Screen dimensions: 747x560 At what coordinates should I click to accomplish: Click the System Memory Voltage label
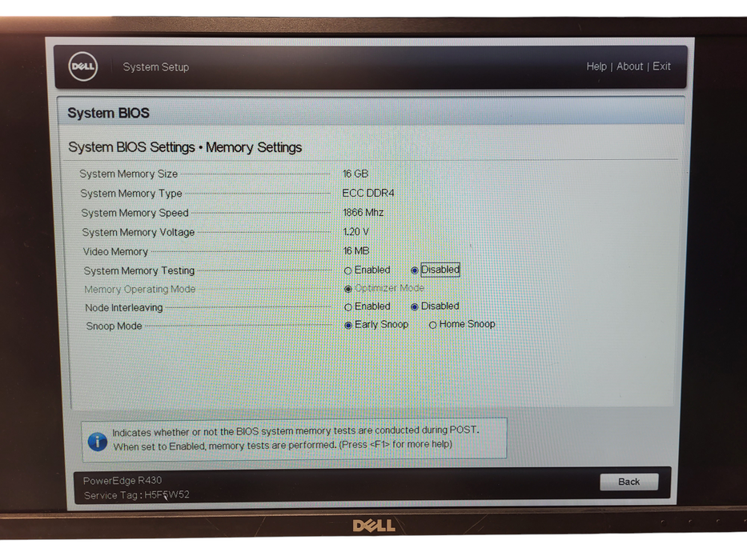click(x=139, y=232)
